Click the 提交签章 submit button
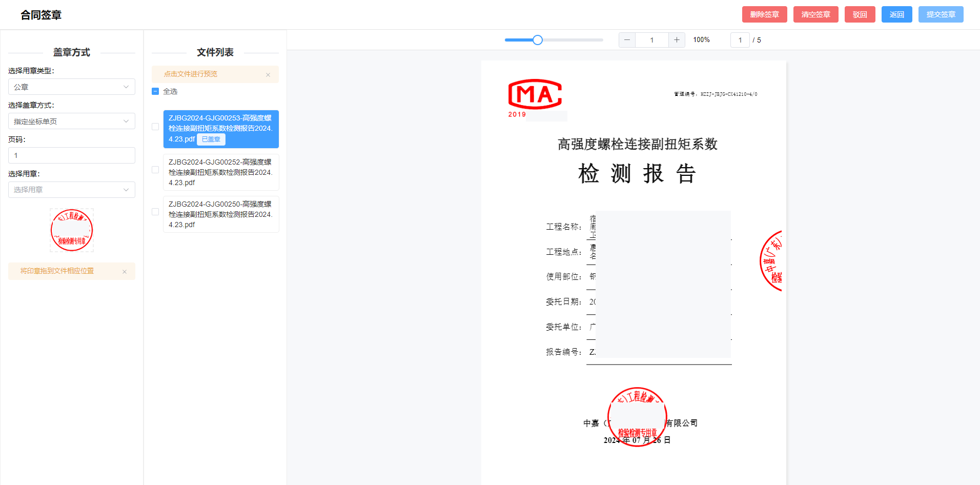 (941, 14)
